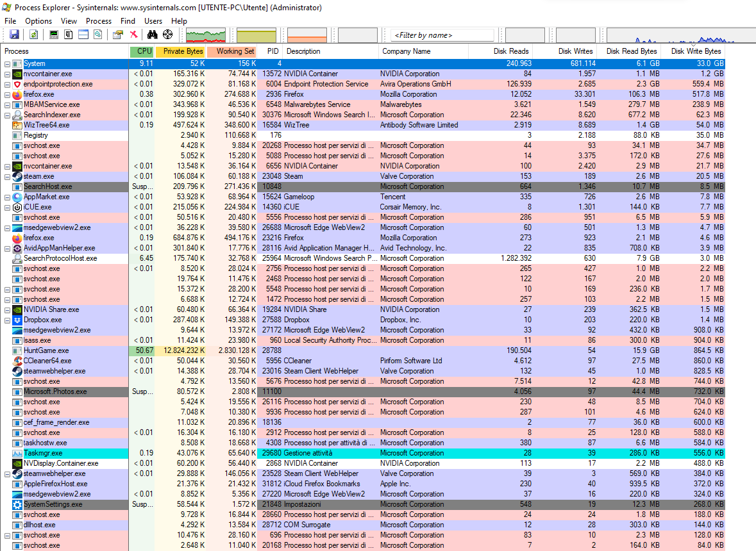Collapse the iCUE.exe tree node
Image resolution: width=756 pixels, height=551 pixels.
(7, 208)
